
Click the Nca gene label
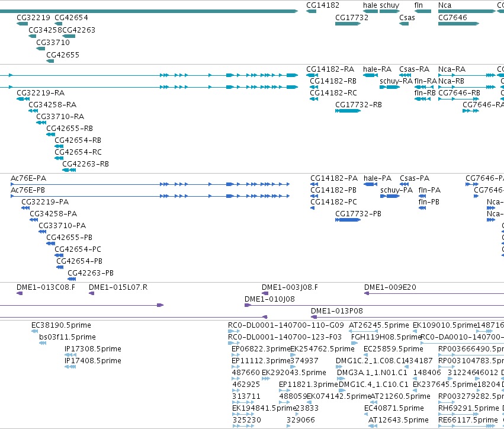click(x=445, y=5)
